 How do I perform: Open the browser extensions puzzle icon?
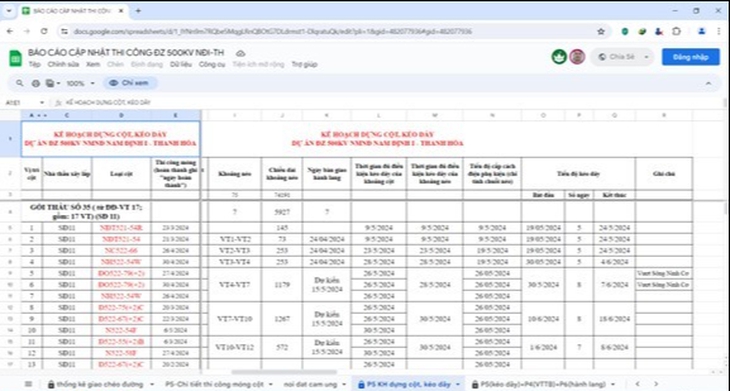click(676, 31)
